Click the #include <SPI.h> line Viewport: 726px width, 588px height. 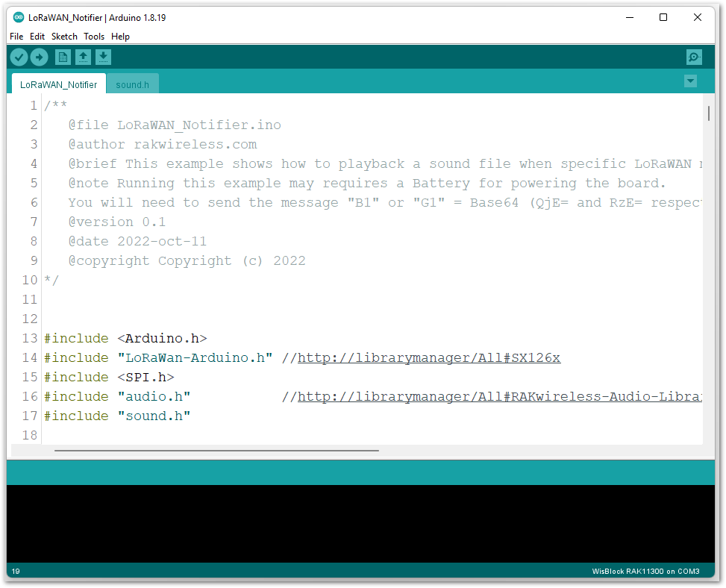tap(109, 378)
